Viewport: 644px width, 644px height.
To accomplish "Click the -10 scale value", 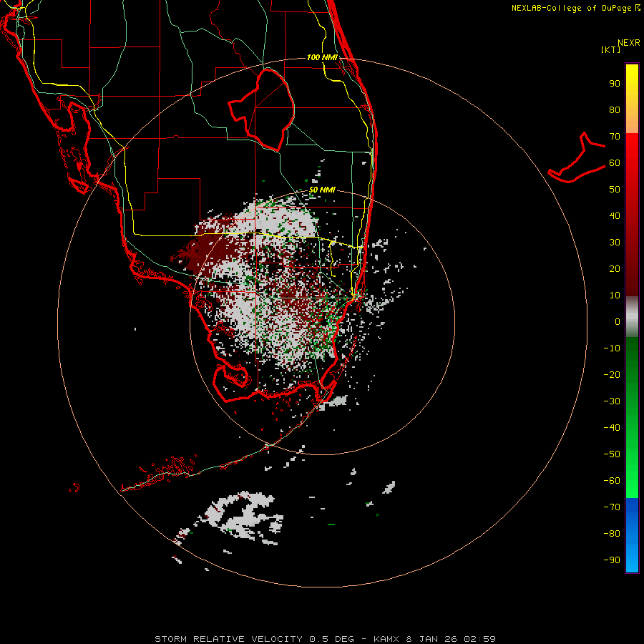I will [612, 348].
